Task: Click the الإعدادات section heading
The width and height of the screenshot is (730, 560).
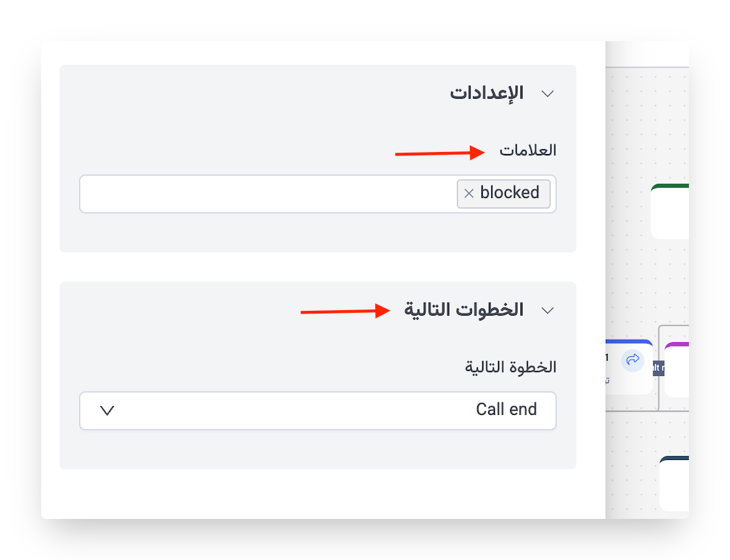Action: click(x=486, y=93)
